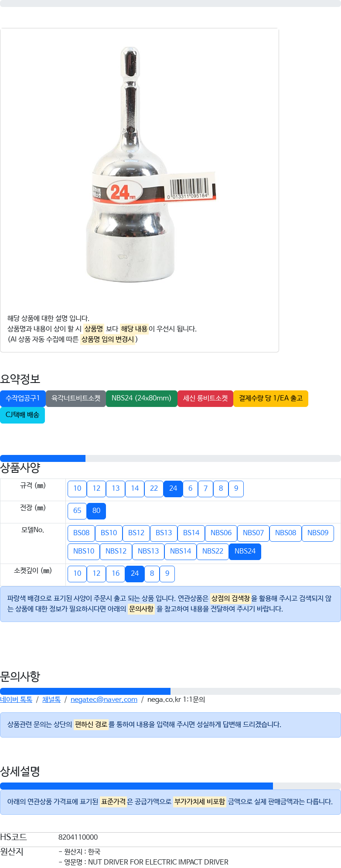341x868 pixels.
Task: Click the 상품사양 progress bar
Action: (170, 458)
